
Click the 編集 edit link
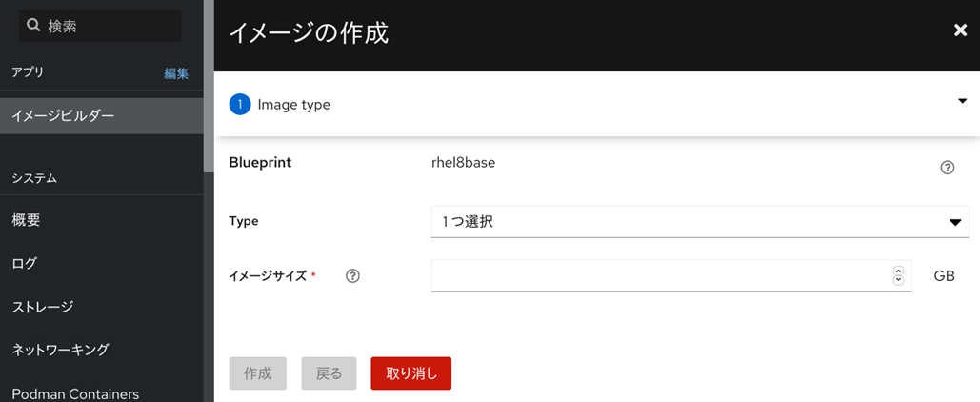click(x=176, y=73)
